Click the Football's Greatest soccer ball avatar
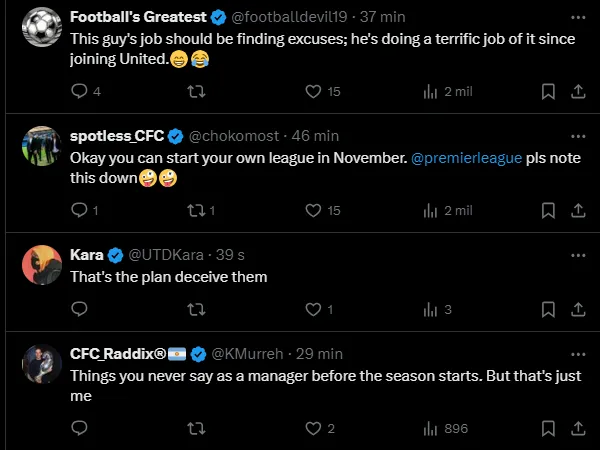This screenshot has width=600, height=450. 39,27
